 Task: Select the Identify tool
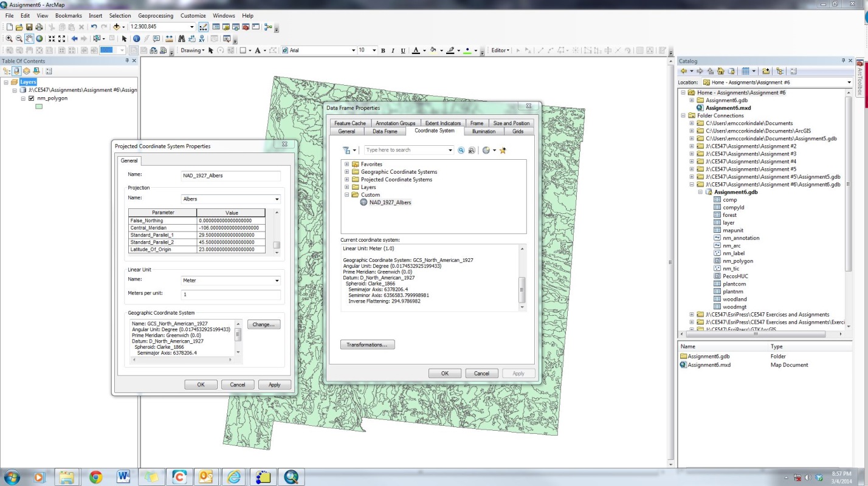(136, 38)
